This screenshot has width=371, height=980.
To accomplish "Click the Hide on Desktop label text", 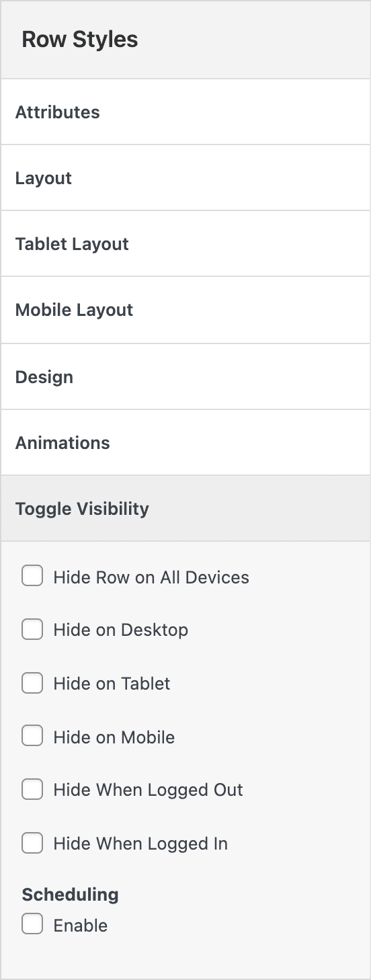I will pos(121,630).
